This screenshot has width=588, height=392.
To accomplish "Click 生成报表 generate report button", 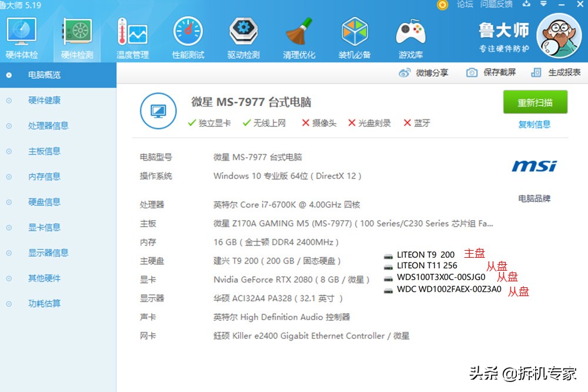I will [556, 72].
